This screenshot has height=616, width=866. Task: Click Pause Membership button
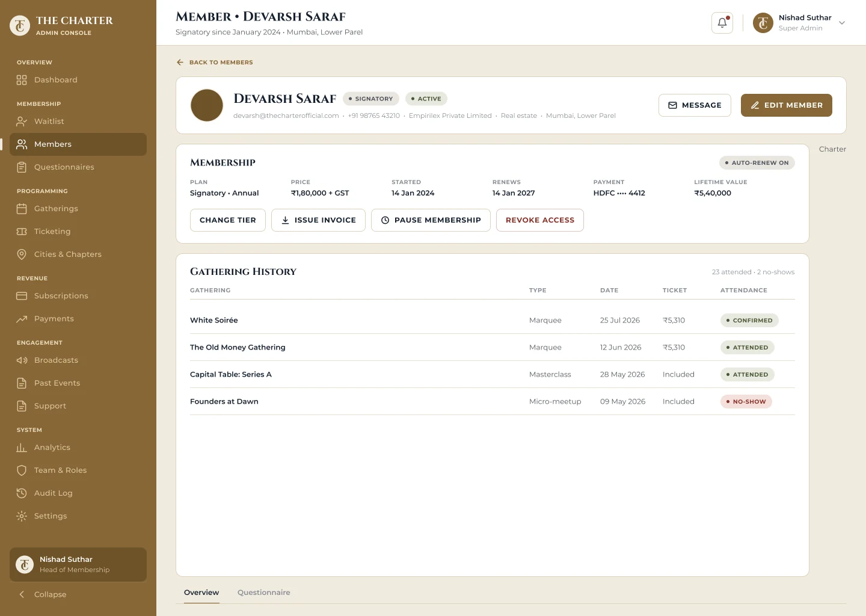[431, 220]
